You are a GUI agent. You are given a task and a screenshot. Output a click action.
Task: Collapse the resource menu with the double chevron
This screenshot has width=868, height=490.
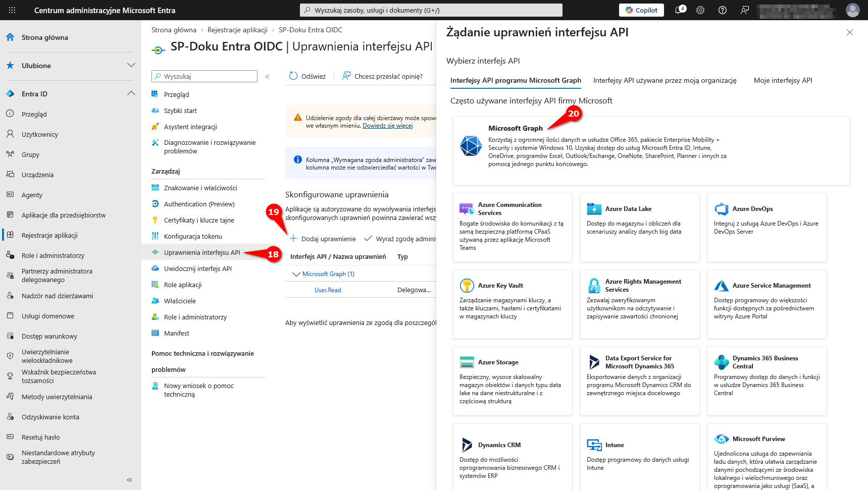tap(267, 77)
